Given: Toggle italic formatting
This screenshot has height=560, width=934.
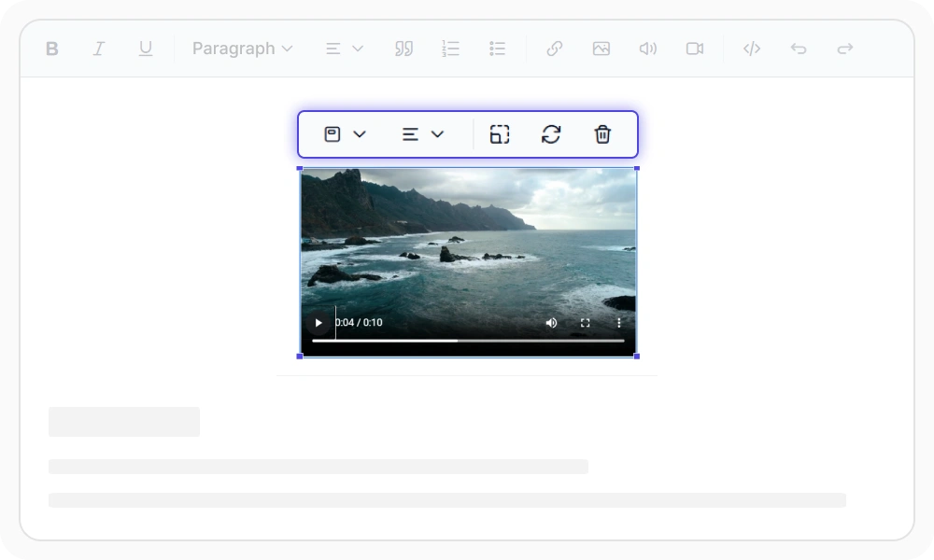Looking at the screenshot, I should 99,49.
